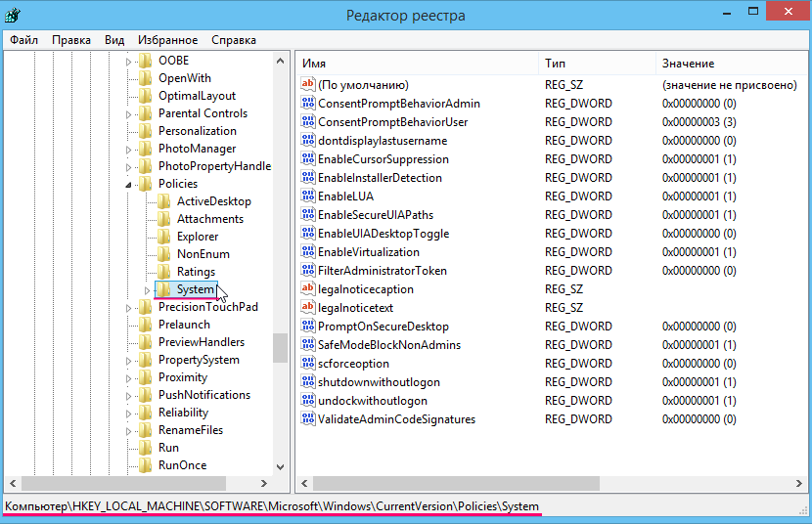Click values pane scroll right arrow

coord(798,483)
